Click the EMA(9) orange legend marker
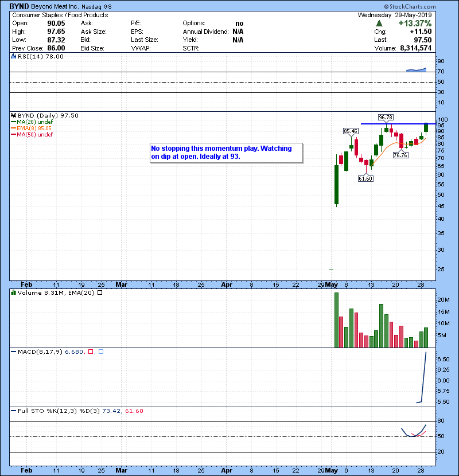The image size is (459, 476). 13,128
